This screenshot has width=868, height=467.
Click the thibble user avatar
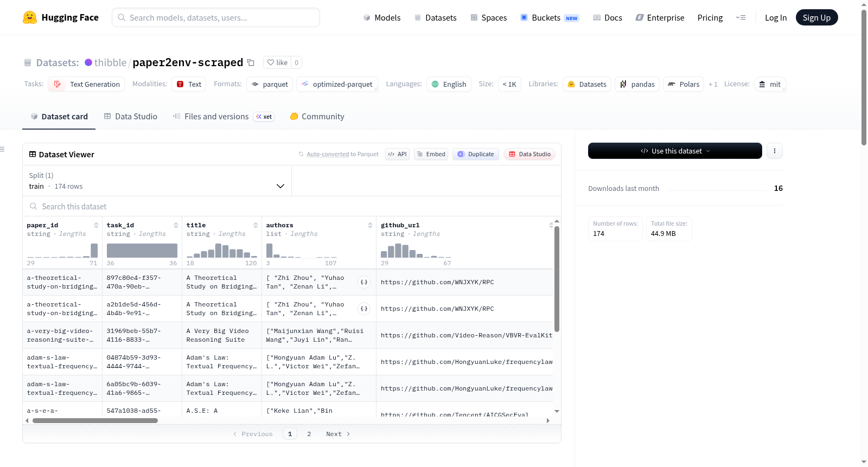click(x=88, y=62)
